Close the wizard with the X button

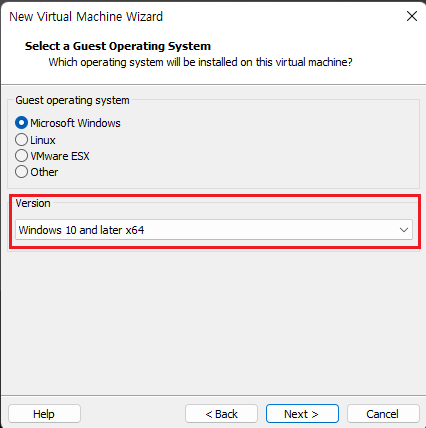[x=412, y=16]
